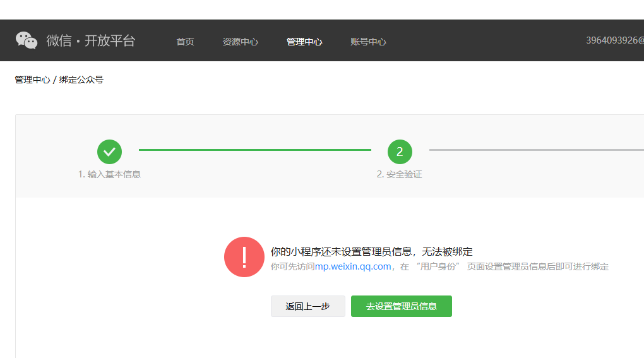This screenshot has width=644, height=358.
Task: Open the 首页 nav item
Action: click(x=185, y=42)
